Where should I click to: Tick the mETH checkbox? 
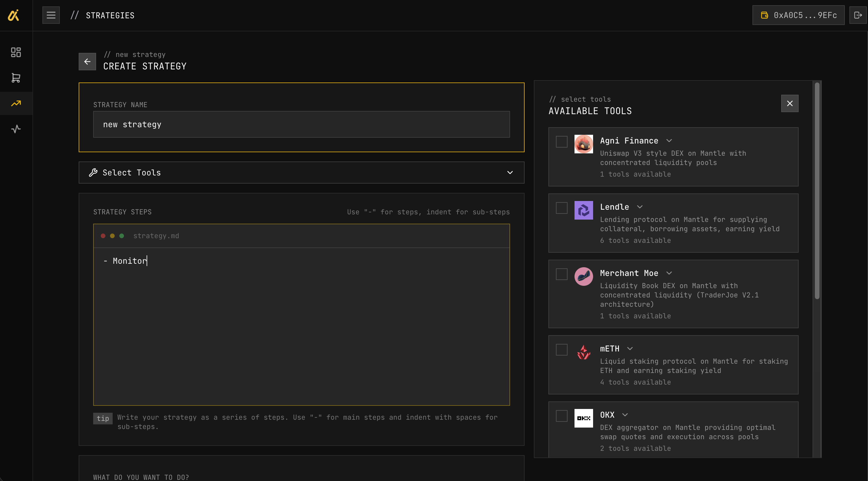click(561, 349)
